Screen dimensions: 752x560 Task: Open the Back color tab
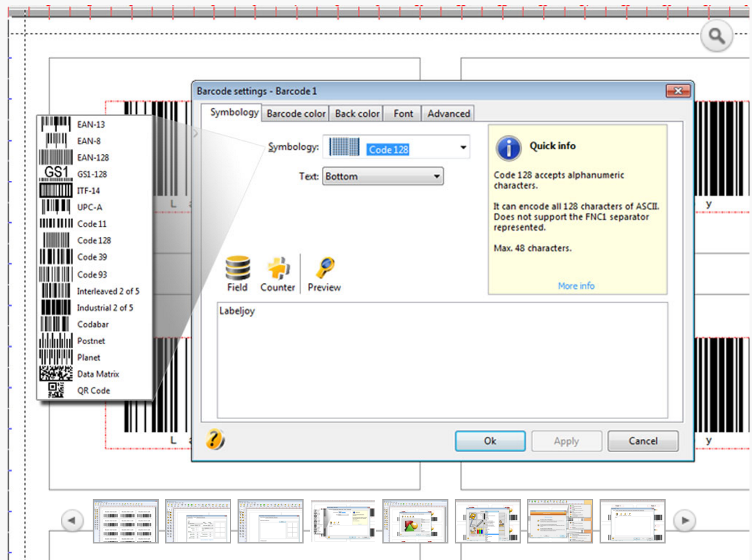357,114
